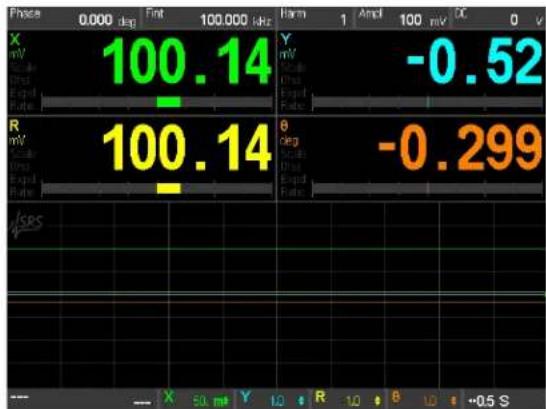
Task: Click the Y channel bar graph
Action: (428, 102)
